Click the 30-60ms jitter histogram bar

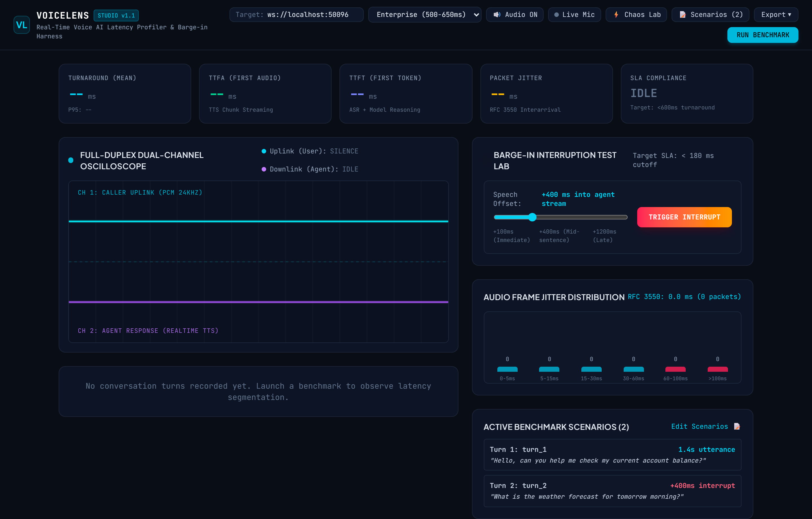633,369
